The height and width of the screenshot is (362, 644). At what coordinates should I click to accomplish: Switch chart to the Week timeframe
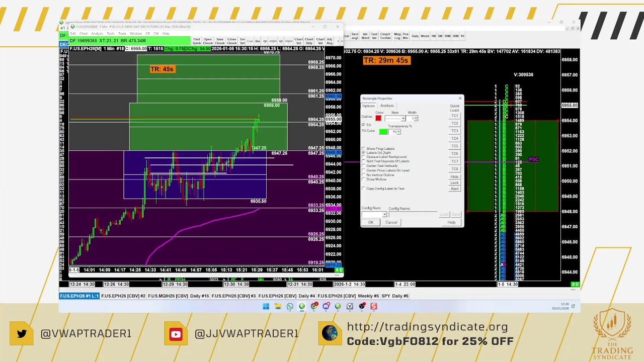[425, 36]
